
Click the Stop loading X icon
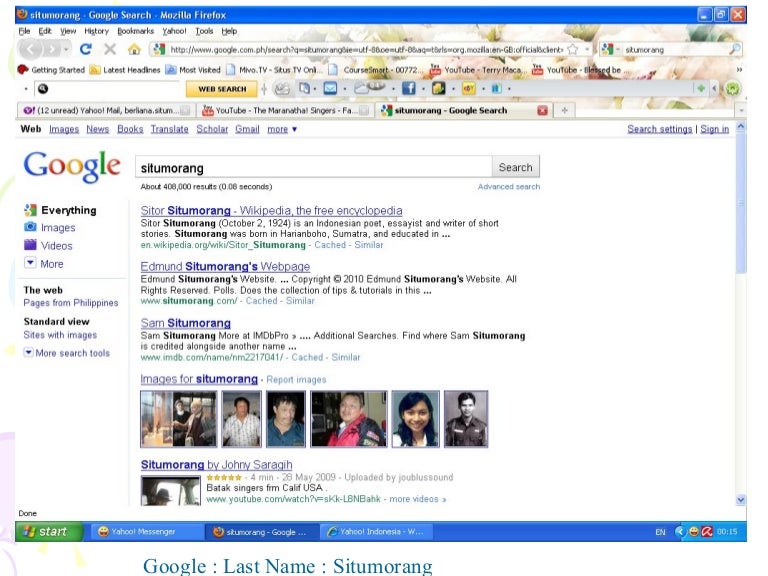pyautogui.click(x=110, y=49)
